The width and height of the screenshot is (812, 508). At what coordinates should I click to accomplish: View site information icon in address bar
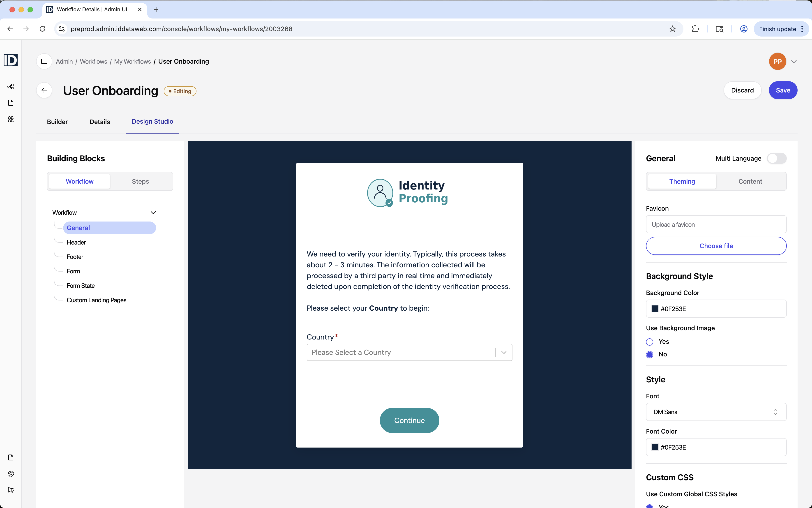pyautogui.click(x=62, y=29)
